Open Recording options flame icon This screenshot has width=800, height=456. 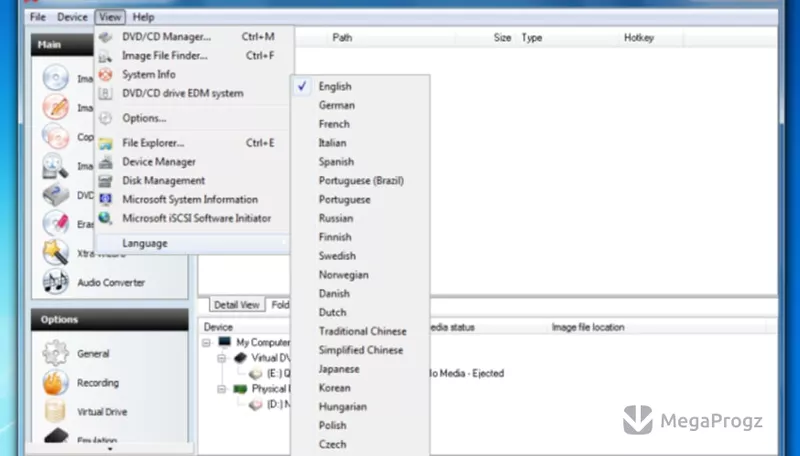click(56, 383)
